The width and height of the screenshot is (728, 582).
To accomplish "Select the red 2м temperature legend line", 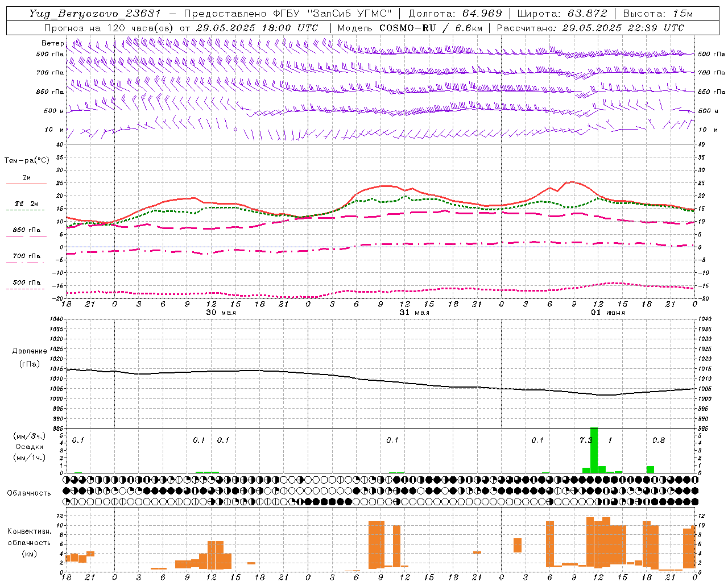I will [26, 184].
